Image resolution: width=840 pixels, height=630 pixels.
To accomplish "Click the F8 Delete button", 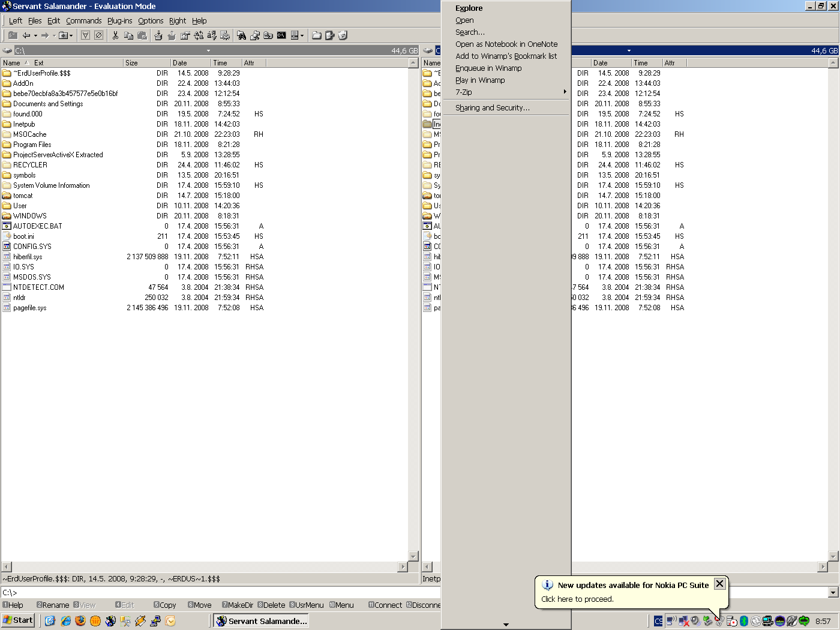I will (x=271, y=605).
